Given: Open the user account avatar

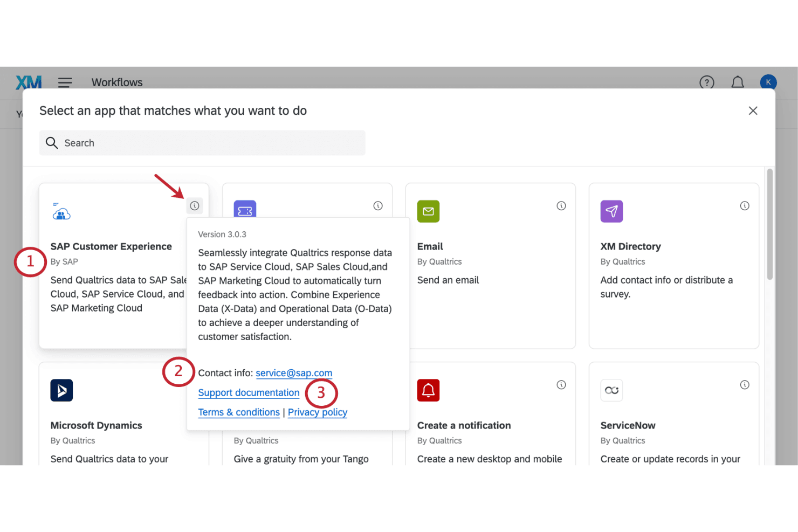Looking at the screenshot, I should pos(768,82).
